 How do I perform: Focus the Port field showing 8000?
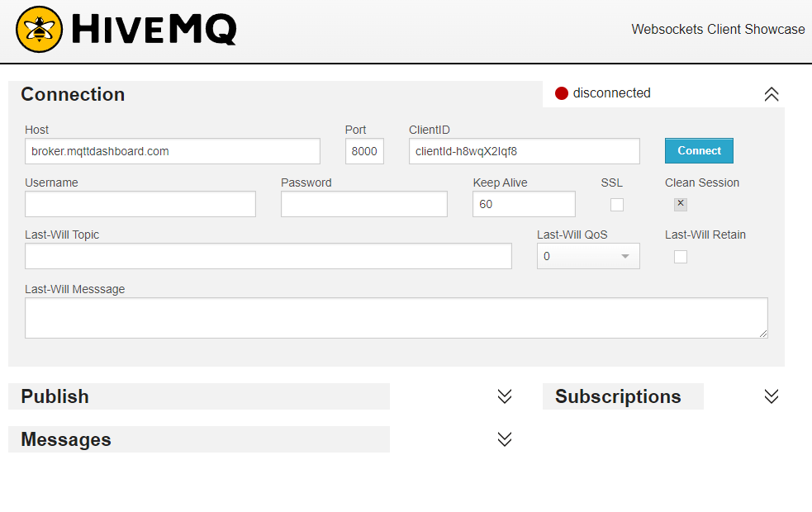[364, 151]
